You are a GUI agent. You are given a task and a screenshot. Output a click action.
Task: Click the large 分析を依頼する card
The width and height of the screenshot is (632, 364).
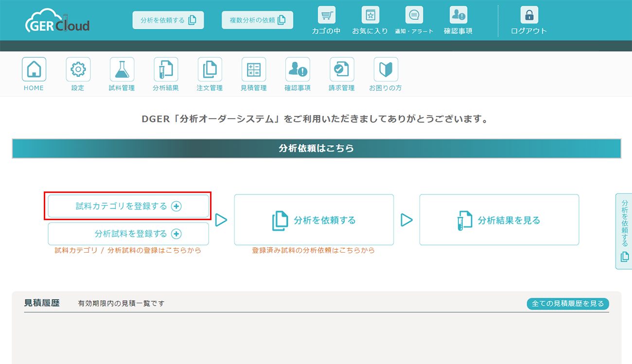tap(314, 220)
